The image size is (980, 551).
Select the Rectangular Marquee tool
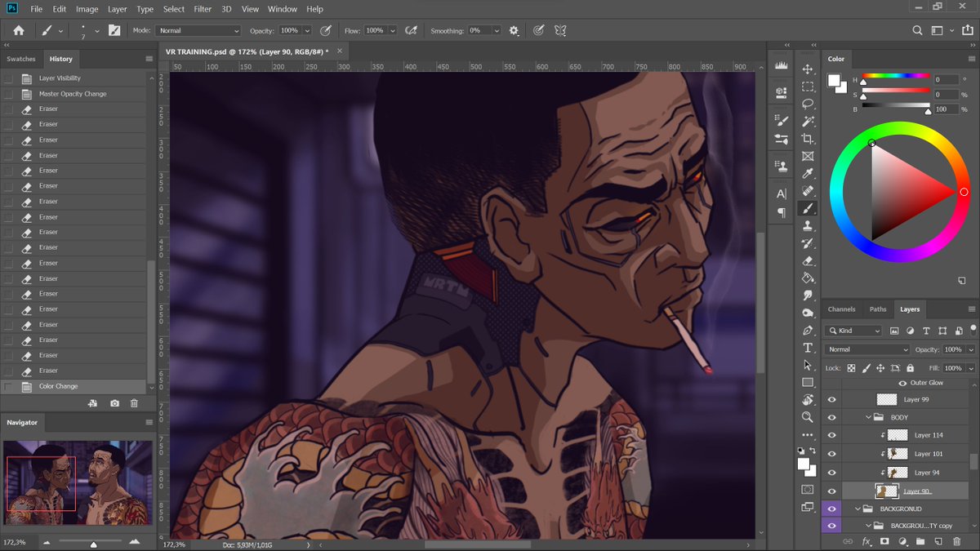[x=808, y=87]
